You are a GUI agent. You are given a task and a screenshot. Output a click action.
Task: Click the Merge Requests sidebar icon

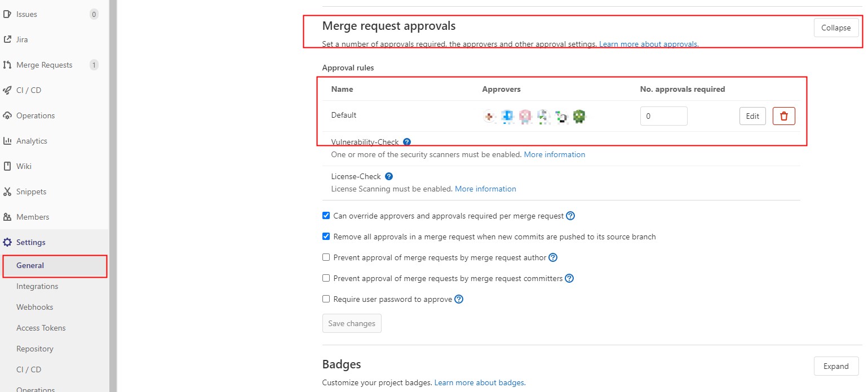coord(7,65)
